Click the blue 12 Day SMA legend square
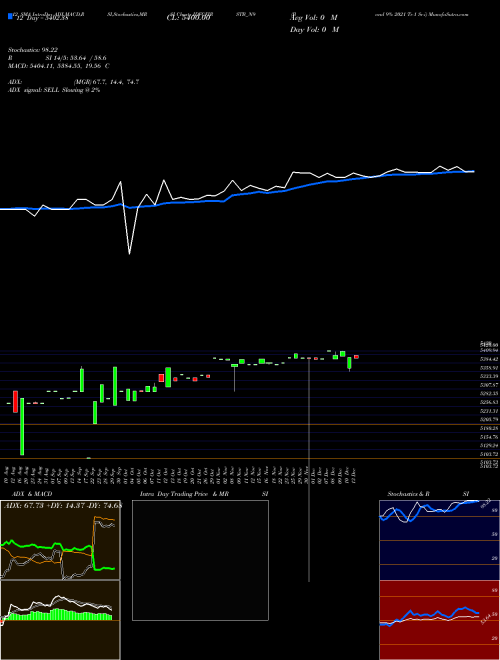This screenshot has height=660, width=500. 11,17
